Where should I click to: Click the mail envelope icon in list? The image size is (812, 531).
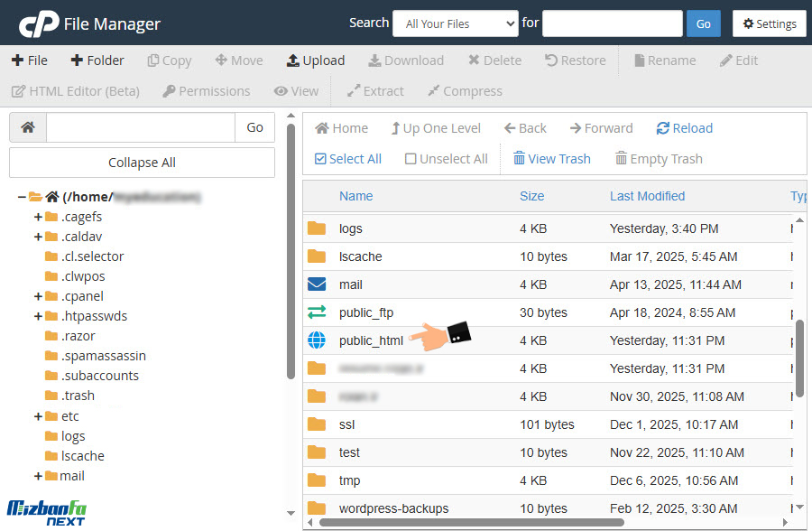click(317, 284)
